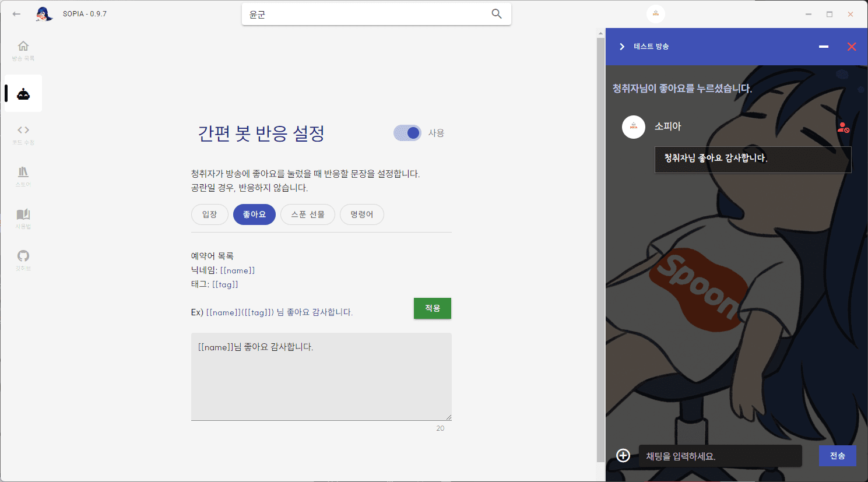This screenshot has height=482, width=868.
Task: Go back with the arrow icon
Action: [x=16, y=14]
